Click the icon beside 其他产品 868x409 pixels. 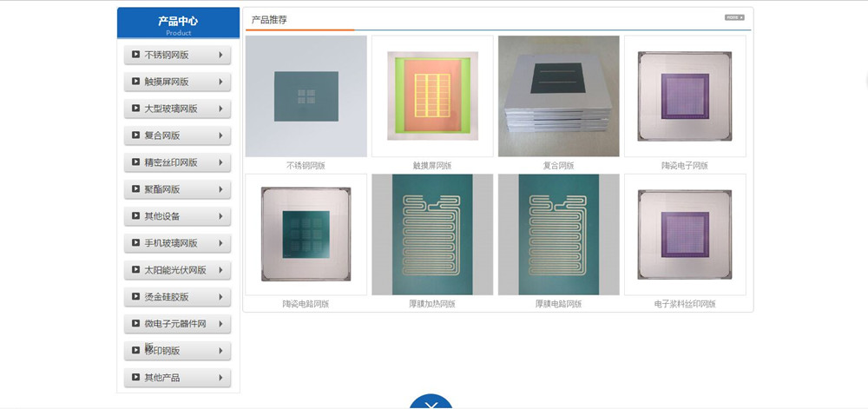coord(135,378)
